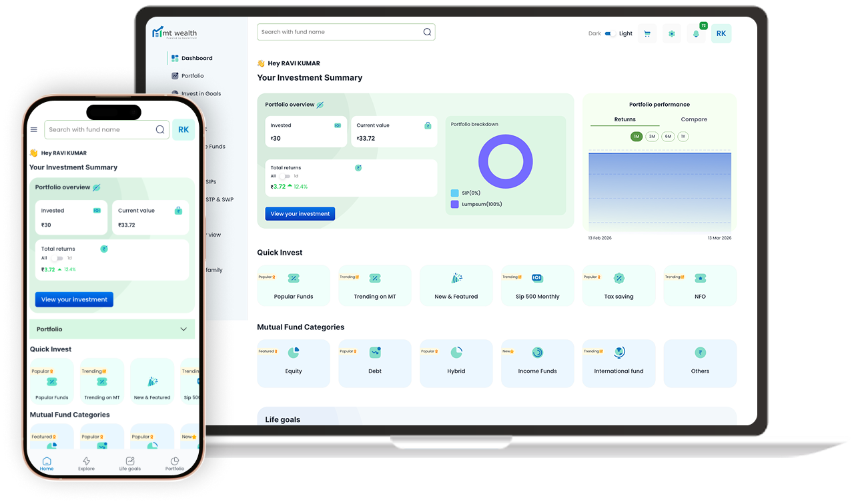Screen dimensions: 854x504
Task: Click the notification bell with badge 72
Action: tap(696, 34)
